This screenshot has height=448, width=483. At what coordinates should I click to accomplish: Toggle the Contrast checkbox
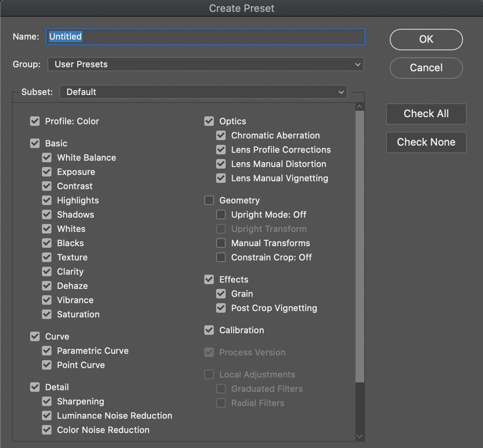coord(47,186)
